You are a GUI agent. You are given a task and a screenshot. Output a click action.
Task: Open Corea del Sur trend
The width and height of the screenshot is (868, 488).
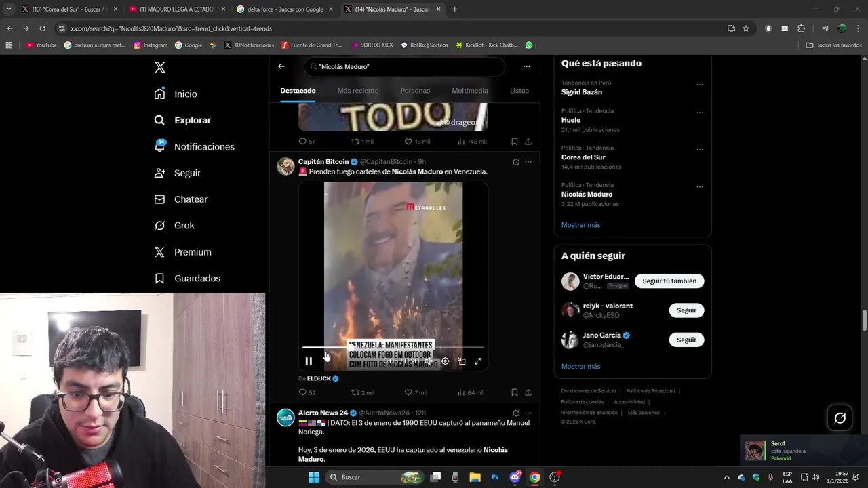[x=583, y=157]
